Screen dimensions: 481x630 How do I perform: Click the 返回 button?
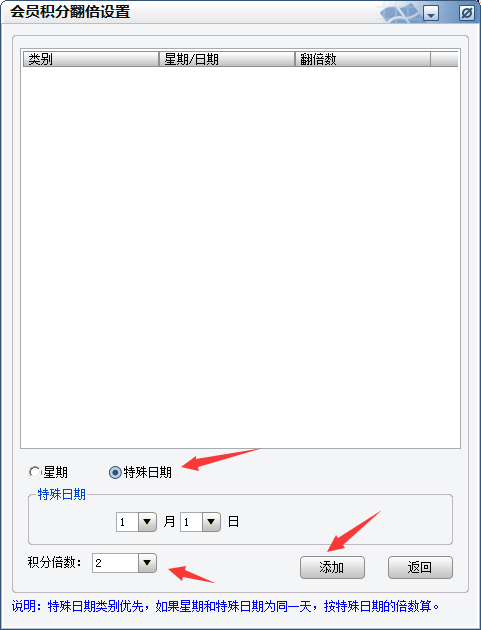420,567
